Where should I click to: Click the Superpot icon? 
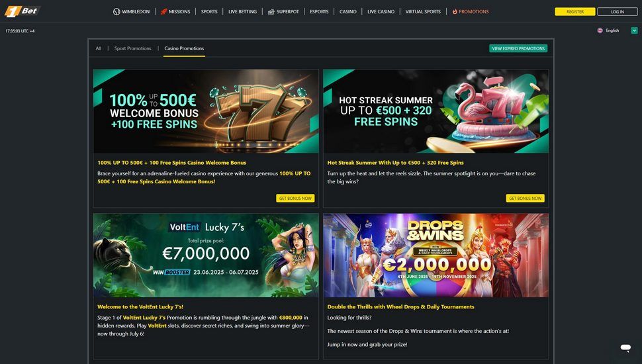(x=271, y=11)
